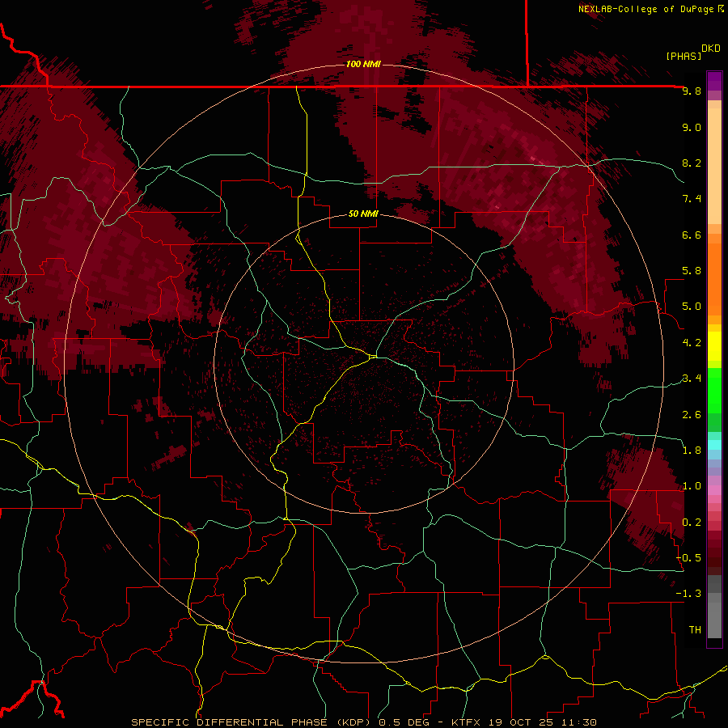Screen dimensions: 728x728
Task: Click the 6.6 value on the color scale
Action: click(692, 235)
